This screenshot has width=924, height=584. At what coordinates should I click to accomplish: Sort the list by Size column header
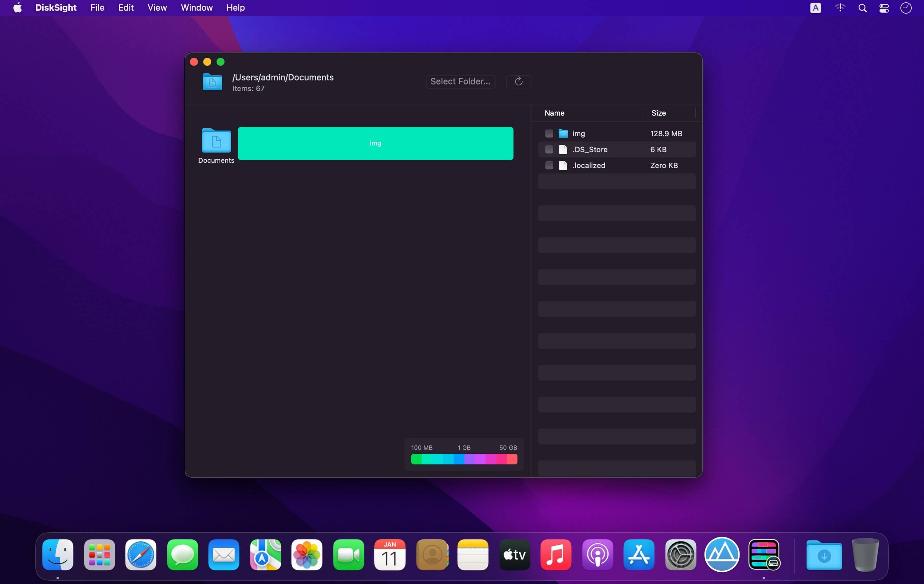[659, 113]
